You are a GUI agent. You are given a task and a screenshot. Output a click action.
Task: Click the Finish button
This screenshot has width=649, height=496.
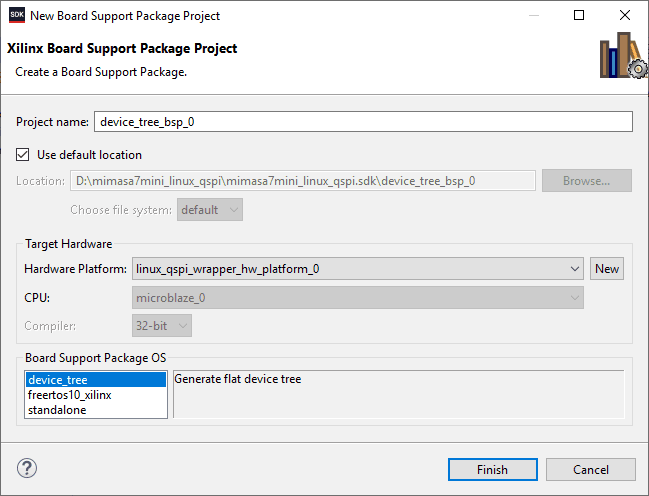491,470
